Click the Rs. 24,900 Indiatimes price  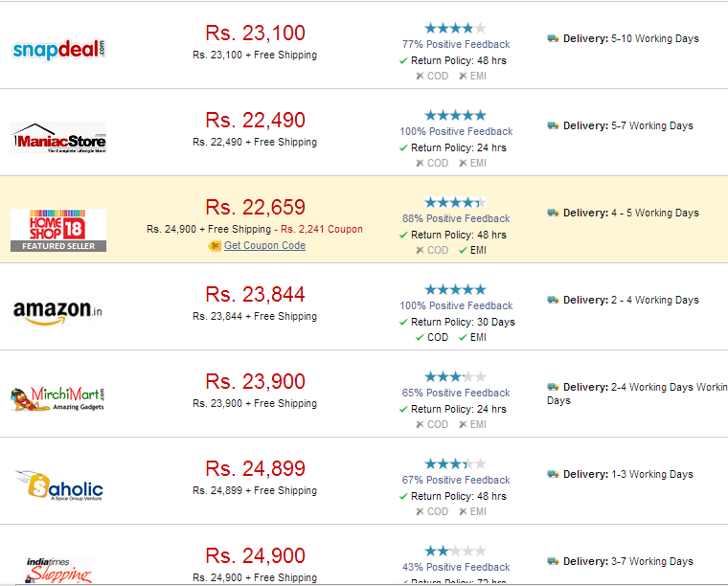256,555
